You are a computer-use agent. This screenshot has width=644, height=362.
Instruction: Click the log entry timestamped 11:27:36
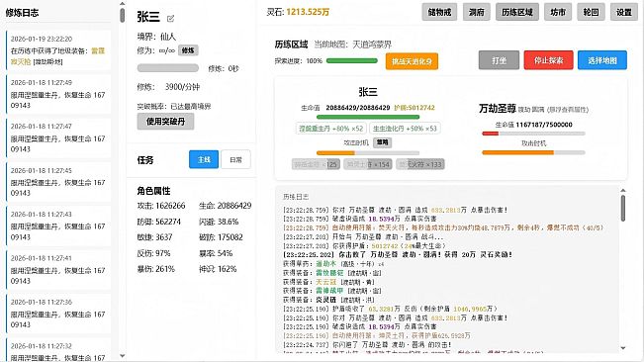[x=58, y=314]
